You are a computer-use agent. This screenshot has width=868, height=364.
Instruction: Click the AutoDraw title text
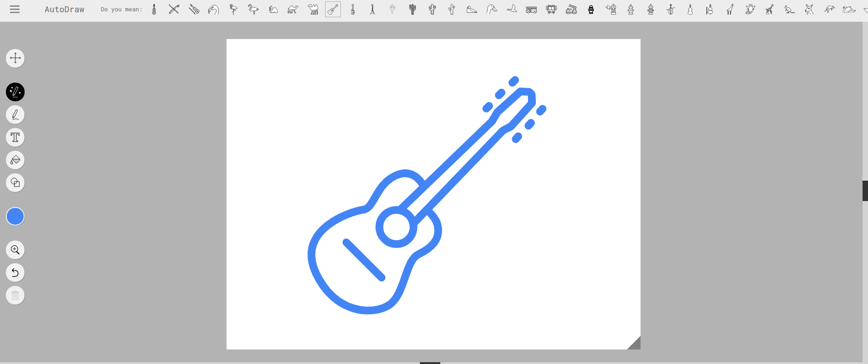(x=64, y=10)
